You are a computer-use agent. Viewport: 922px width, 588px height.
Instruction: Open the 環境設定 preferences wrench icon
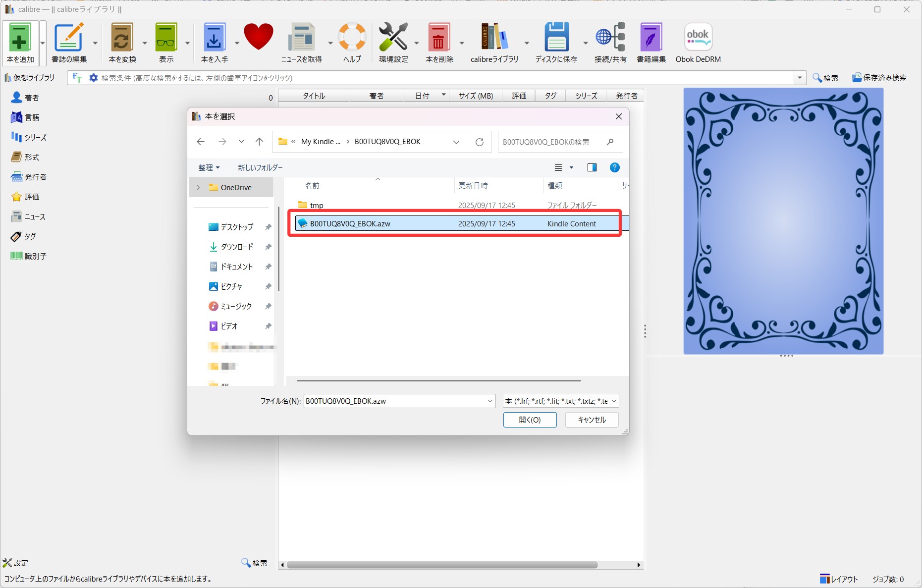tap(393, 38)
